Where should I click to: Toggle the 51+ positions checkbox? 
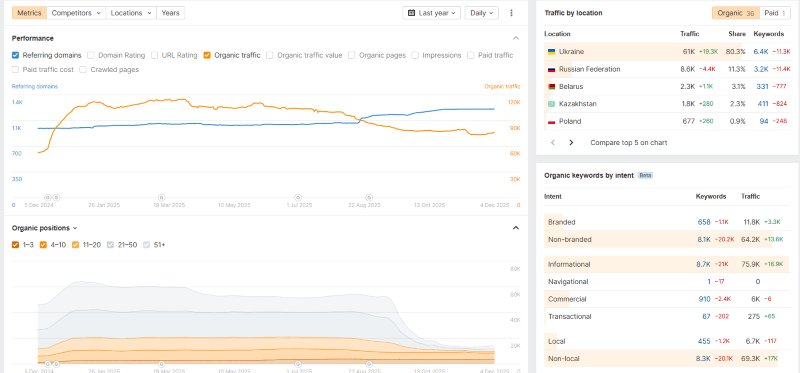(147, 245)
